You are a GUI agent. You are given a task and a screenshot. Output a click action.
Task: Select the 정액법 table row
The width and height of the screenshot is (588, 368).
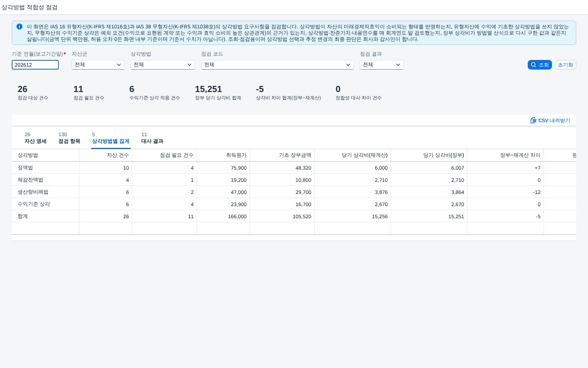click(294, 168)
